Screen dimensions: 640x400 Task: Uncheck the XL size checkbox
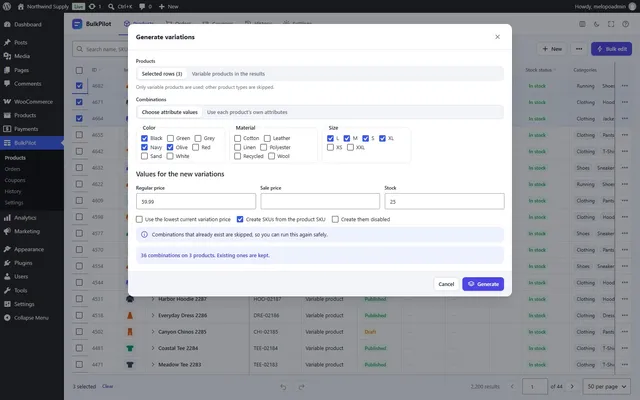[382, 138]
